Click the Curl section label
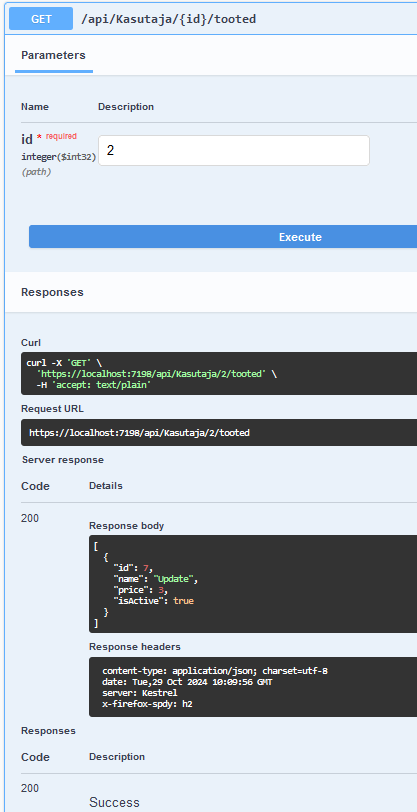Image resolution: width=417 pixels, height=812 pixels. tap(31, 343)
